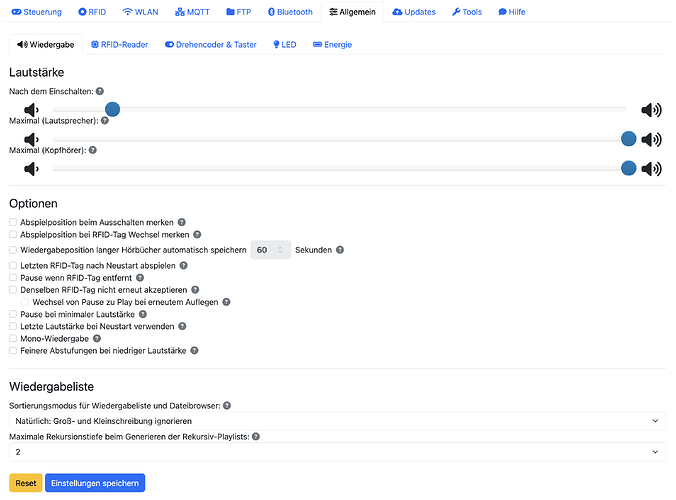This screenshot has width=676, height=500.
Task: Click help icon beside Maximal (Kopfhörer)
Action: (x=93, y=150)
